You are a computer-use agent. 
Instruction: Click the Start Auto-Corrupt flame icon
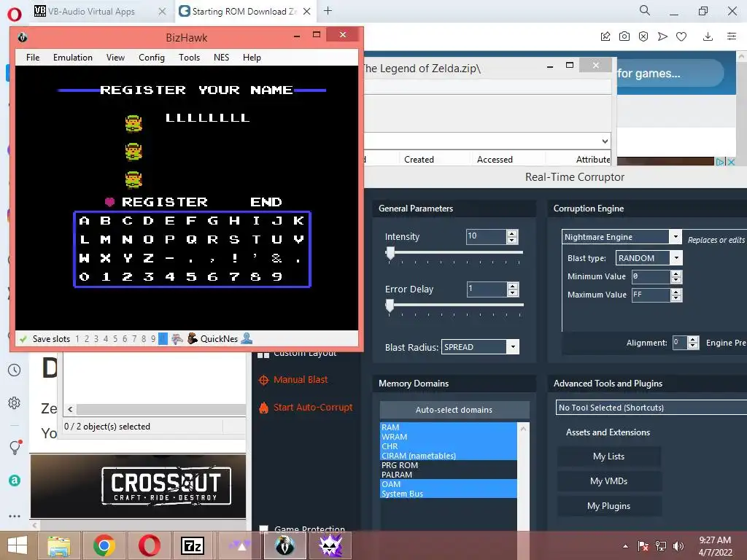tap(263, 408)
